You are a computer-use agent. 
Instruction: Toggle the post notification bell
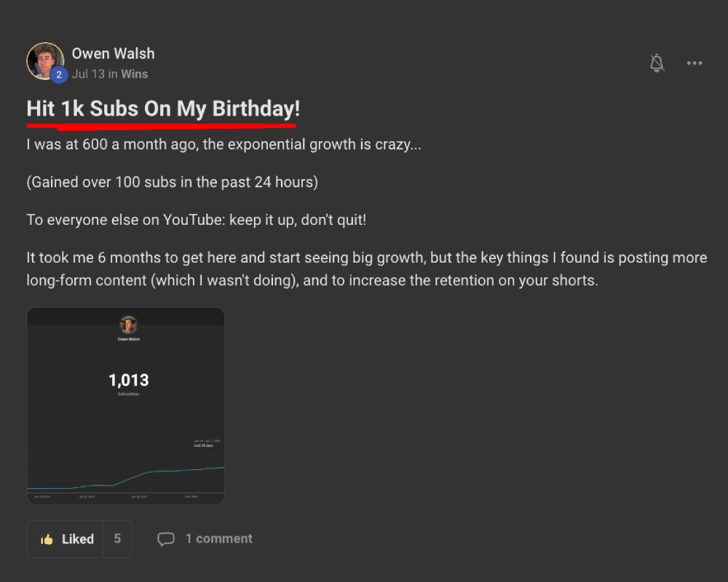[657, 63]
